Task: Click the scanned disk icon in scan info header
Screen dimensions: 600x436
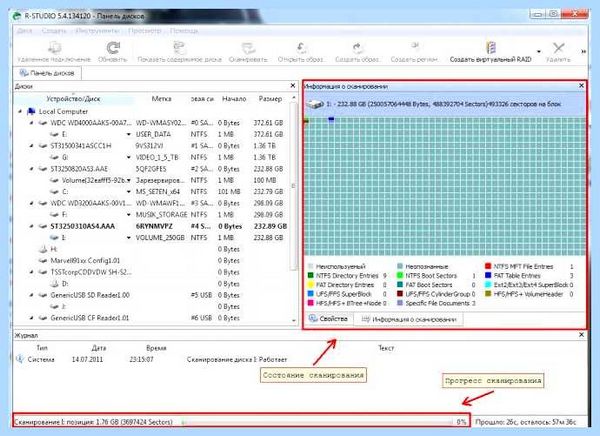Action: point(315,104)
